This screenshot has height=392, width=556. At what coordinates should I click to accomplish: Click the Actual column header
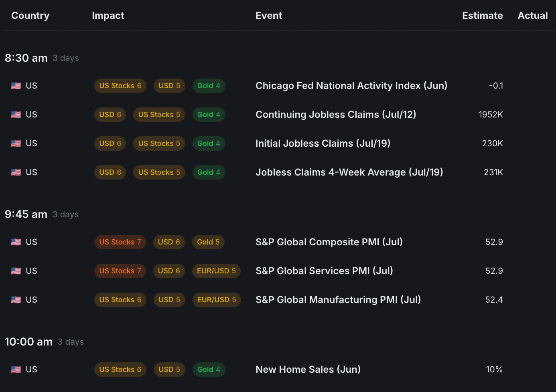[x=532, y=16]
